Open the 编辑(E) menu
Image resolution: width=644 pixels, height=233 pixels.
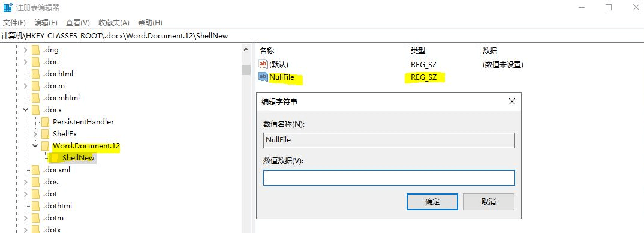tap(46, 23)
